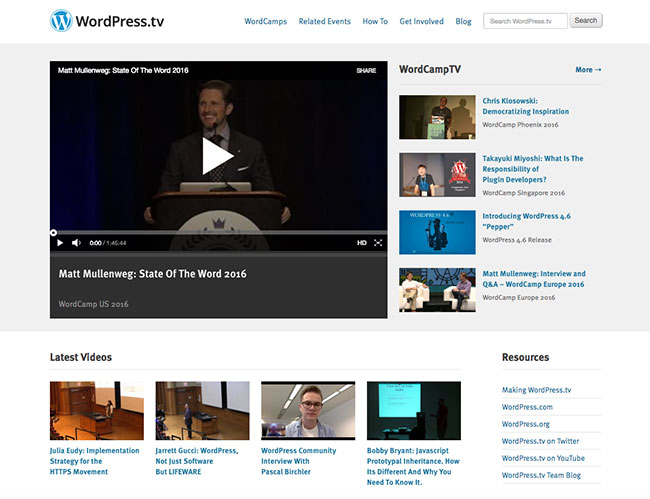650x499 pixels.
Task: Open the Blog menu item
Action: point(463,21)
